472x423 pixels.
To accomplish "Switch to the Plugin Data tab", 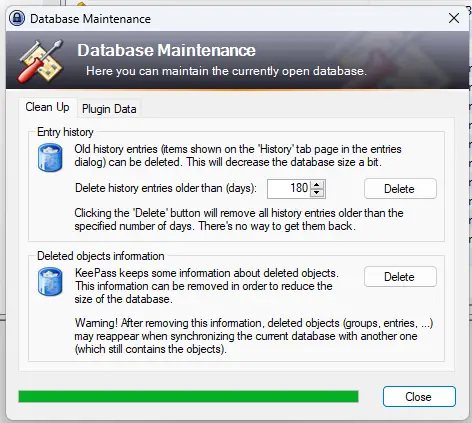I will [109, 109].
